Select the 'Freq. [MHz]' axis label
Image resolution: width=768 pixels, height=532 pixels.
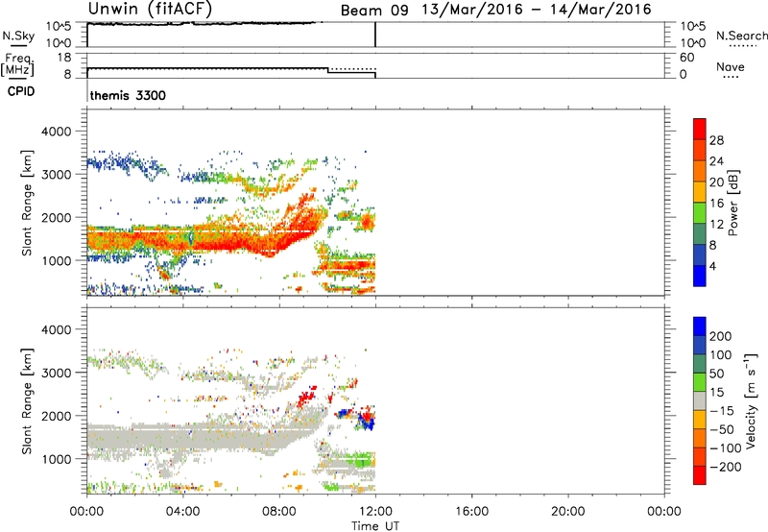[17, 64]
